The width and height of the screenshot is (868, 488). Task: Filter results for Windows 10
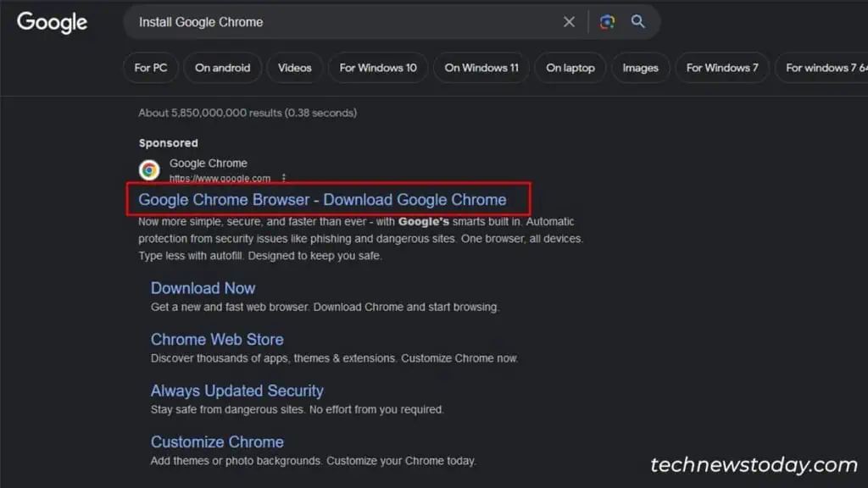pyautogui.click(x=377, y=67)
